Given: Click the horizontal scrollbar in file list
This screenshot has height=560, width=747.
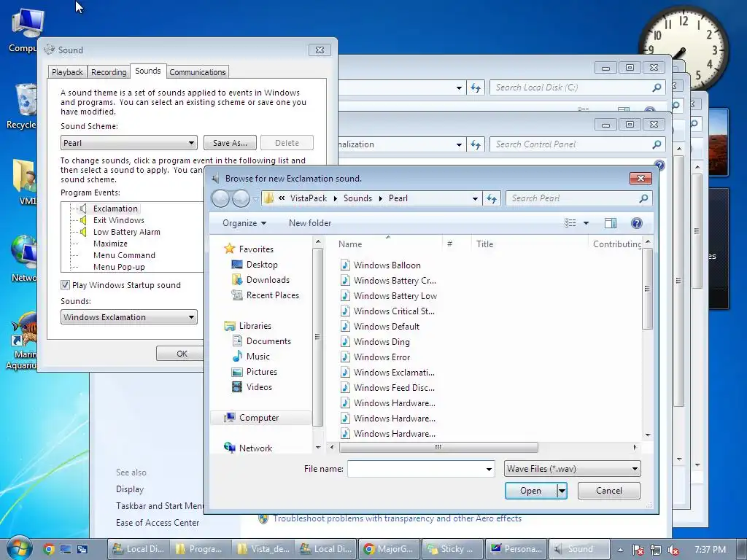Looking at the screenshot, I should tap(438, 447).
